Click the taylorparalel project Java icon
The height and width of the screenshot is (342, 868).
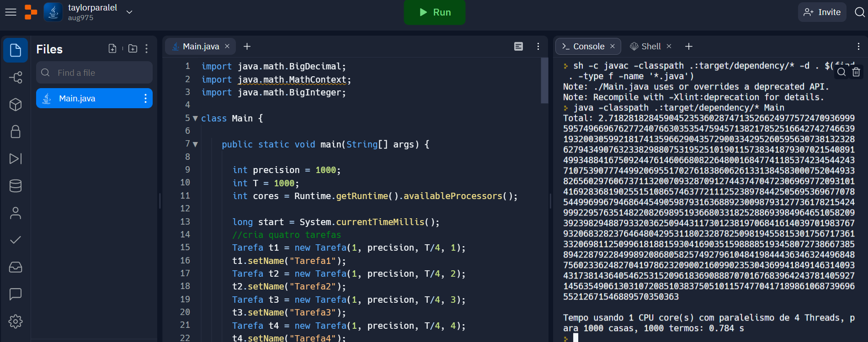53,12
